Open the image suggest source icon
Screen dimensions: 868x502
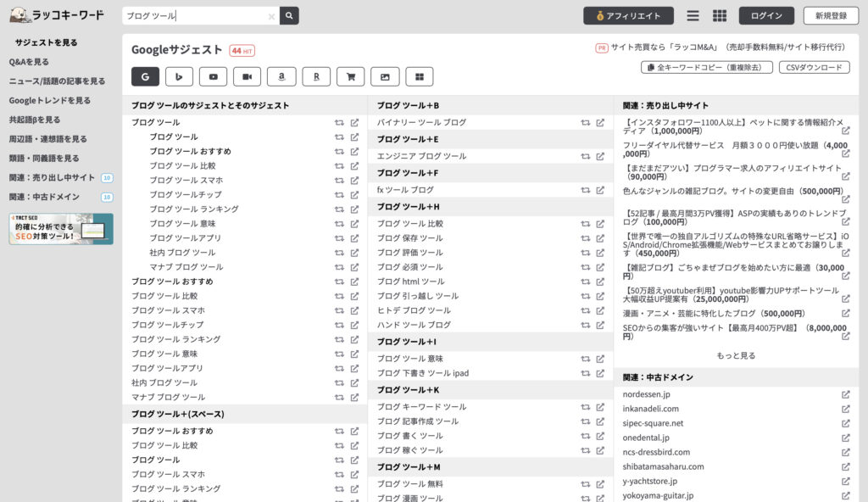[x=384, y=75]
